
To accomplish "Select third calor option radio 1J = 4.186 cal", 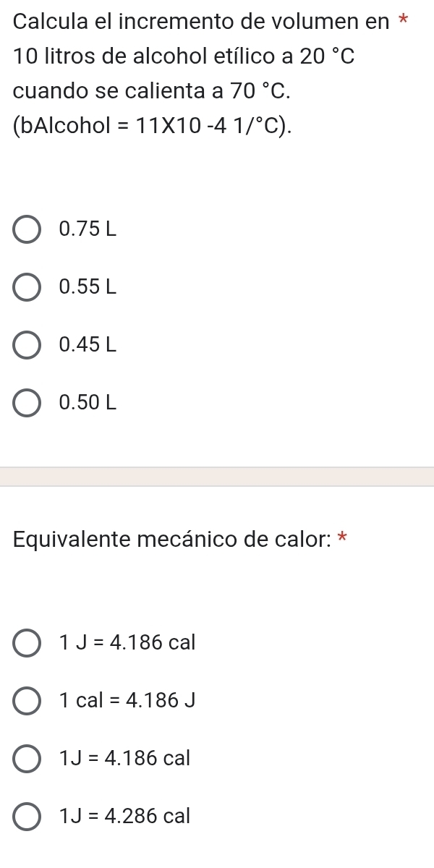I will click(x=27, y=758).
